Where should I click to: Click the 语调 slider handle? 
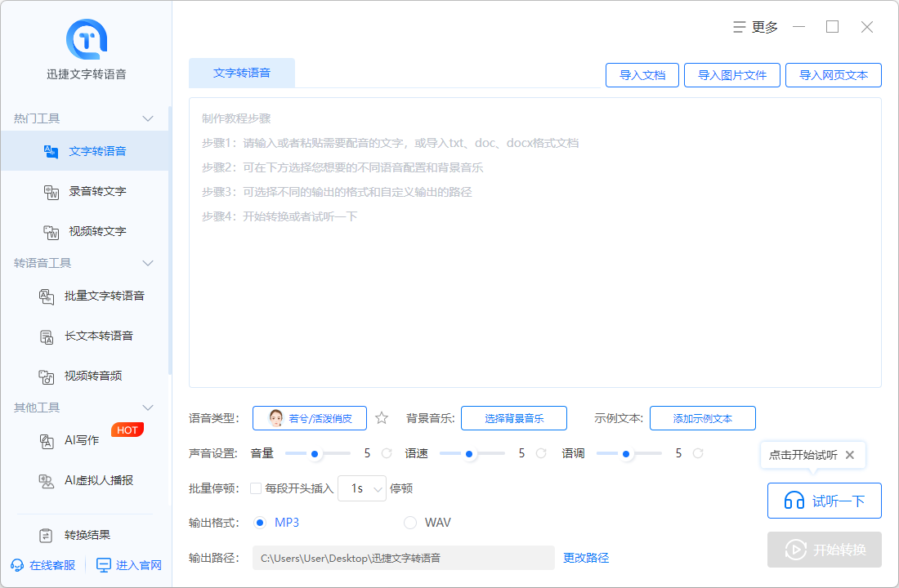626,454
